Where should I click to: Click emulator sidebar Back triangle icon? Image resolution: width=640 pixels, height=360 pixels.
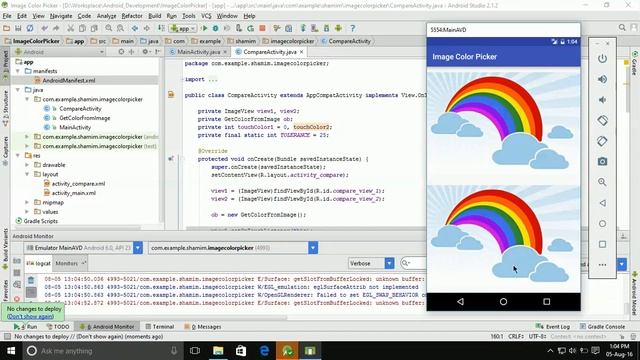[x=602, y=203]
